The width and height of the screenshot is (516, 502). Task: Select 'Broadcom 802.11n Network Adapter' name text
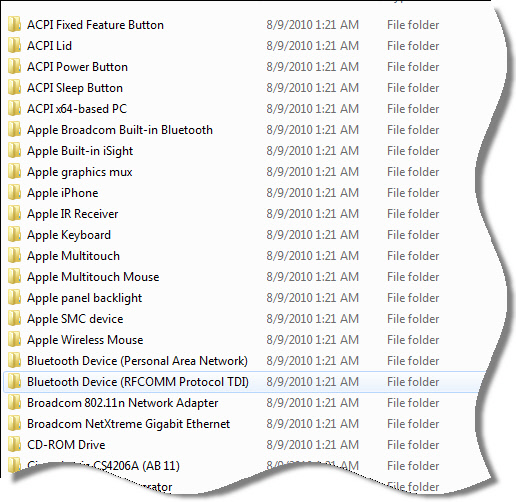pyautogui.click(x=123, y=403)
